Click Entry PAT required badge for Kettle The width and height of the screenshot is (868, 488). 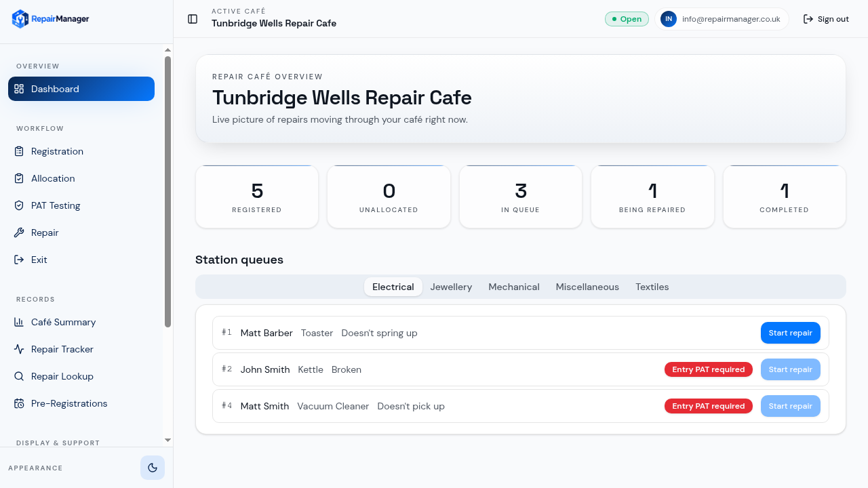(709, 369)
